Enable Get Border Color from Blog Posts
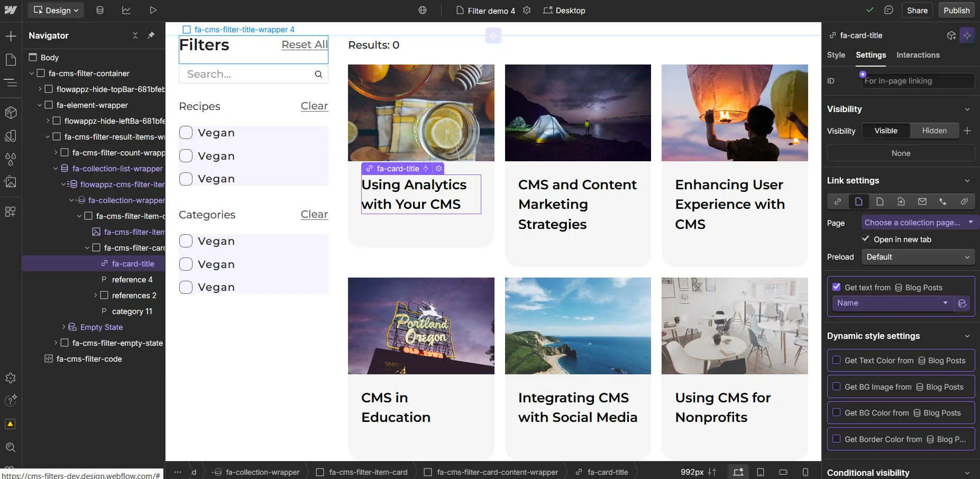 coord(837,439)
